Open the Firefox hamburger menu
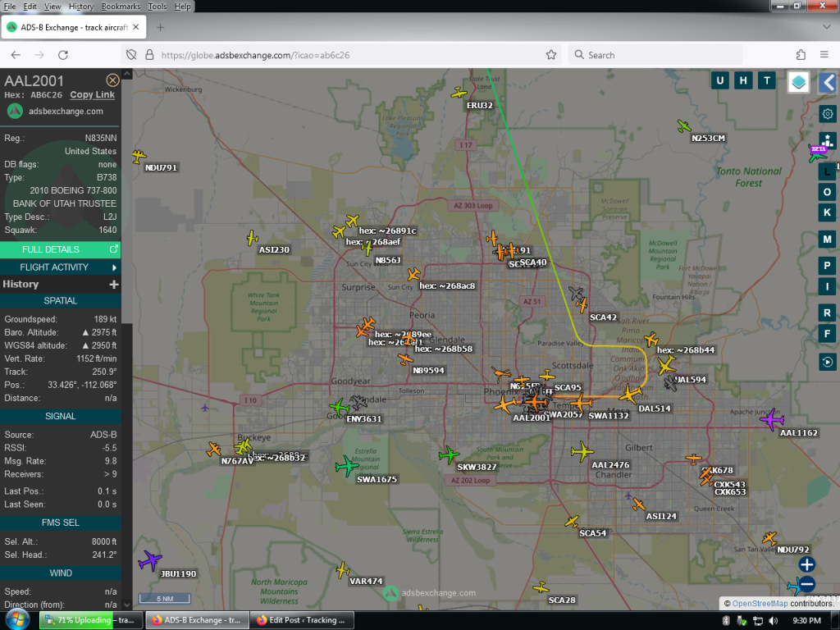The width and height of the screenshot is (840, 630). point(824,55)
